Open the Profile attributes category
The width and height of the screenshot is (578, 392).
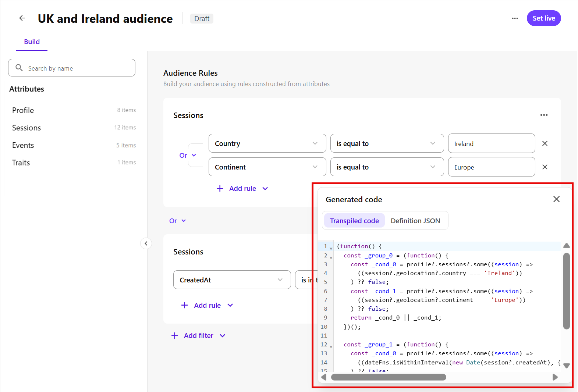click(74, 110)
